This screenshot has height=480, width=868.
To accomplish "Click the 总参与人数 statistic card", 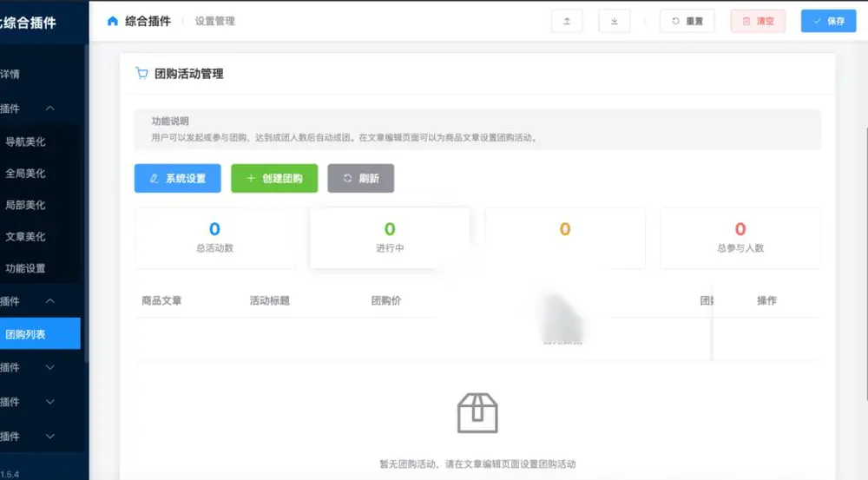I will pyautogui.click(x=740, y=238).
